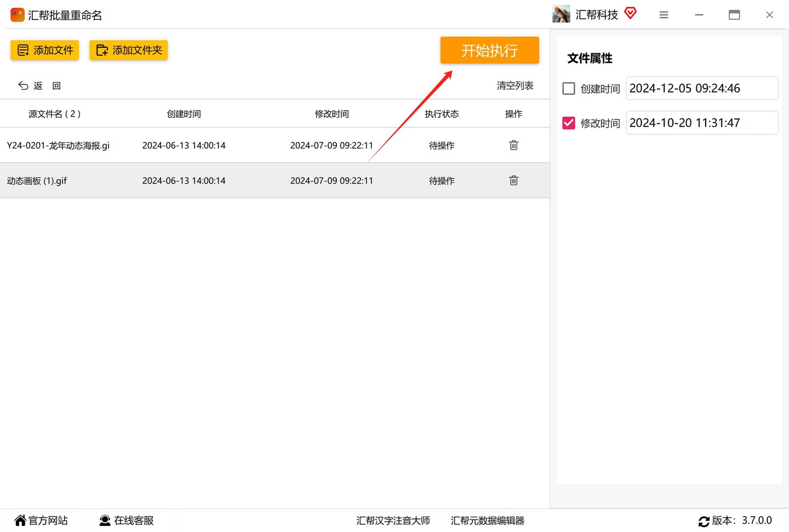Click the 添加文件夹 button
This screenshot has height=532, width=789.
click(x=128, y=50)
